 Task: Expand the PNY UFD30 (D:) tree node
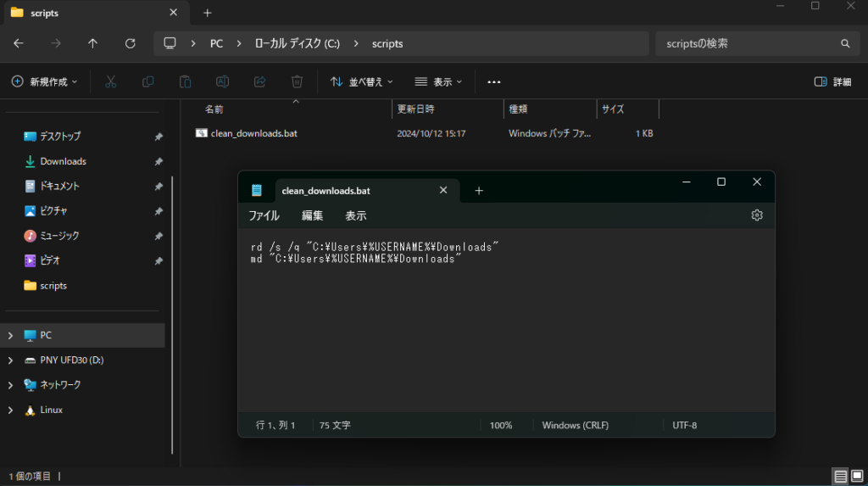(10, 360)
